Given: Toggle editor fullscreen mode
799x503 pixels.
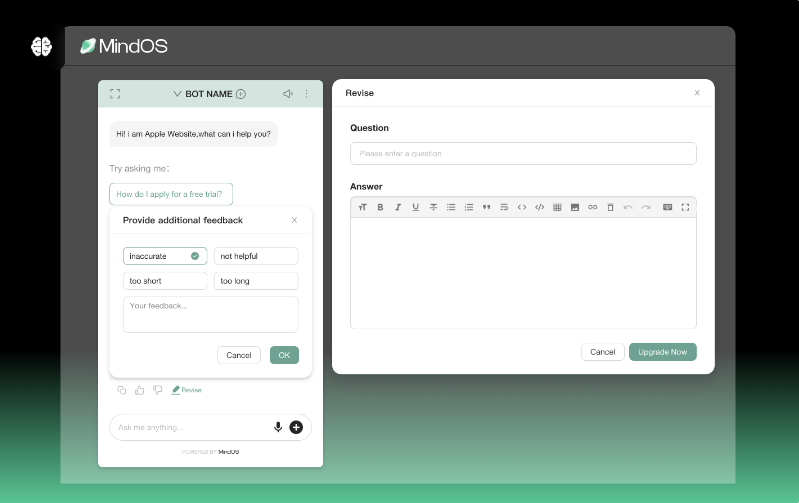Looking at the screenshot, I should [685, 207].
